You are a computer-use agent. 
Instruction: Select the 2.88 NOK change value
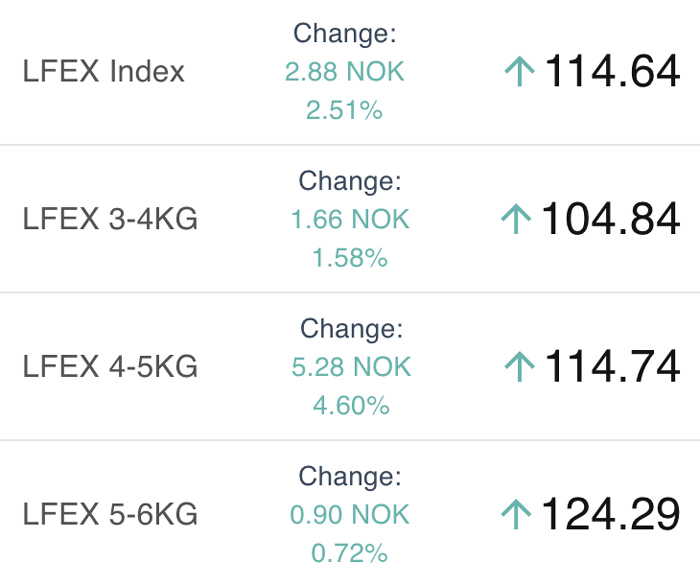345,71
